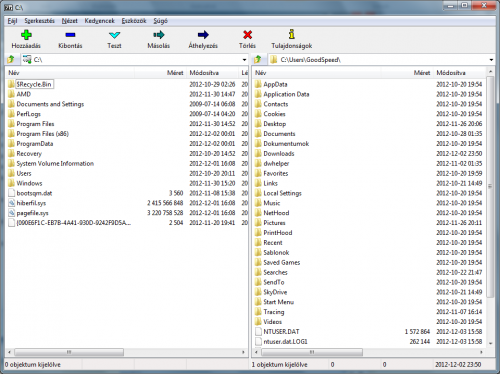Image resolution: width=500 pixels, height=374 pixels.
Task: Select the Recovery folder row
Action: pyautogui.click(x=127, y=154)
